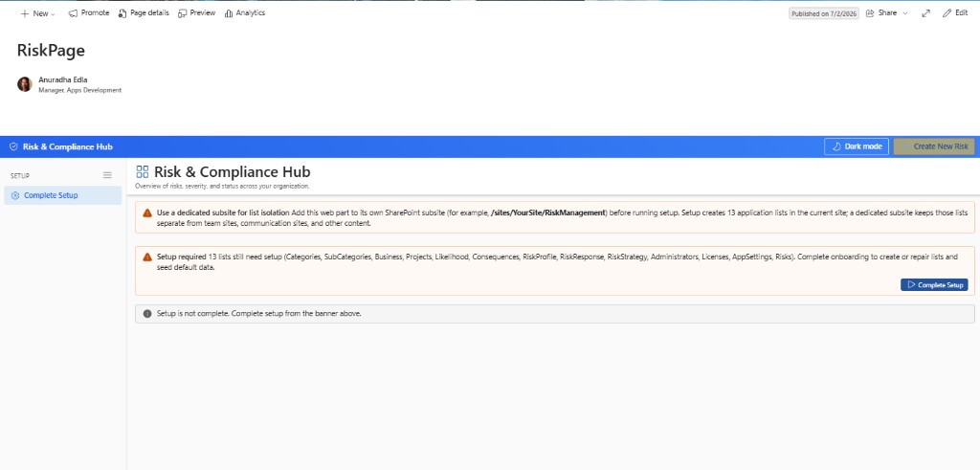Open the Share dropdown
The image size is (980, 470).
point(886,13)
